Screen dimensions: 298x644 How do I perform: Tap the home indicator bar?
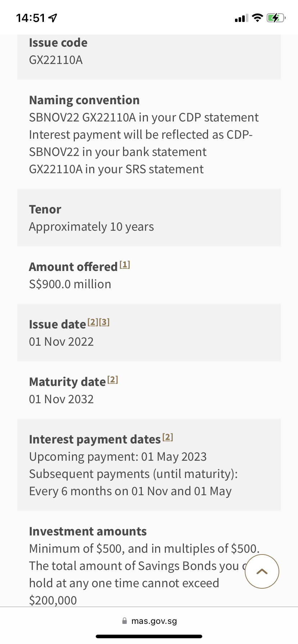click(x=149, y=636)
